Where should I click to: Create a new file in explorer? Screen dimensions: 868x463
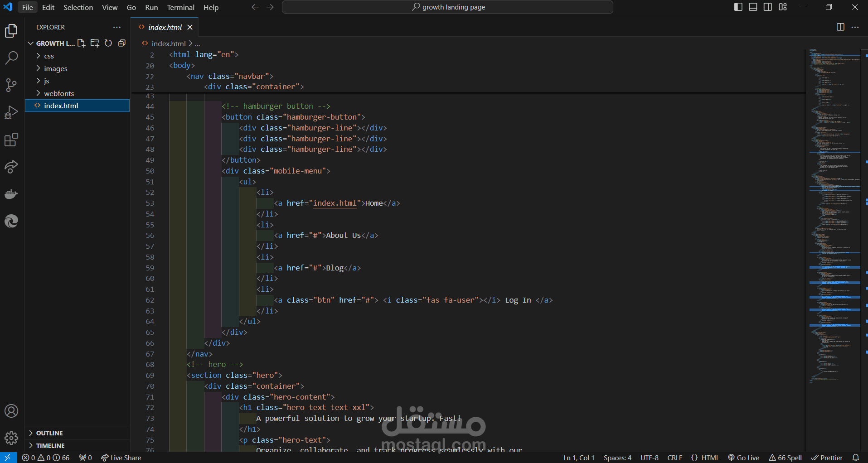coord(81,43)
